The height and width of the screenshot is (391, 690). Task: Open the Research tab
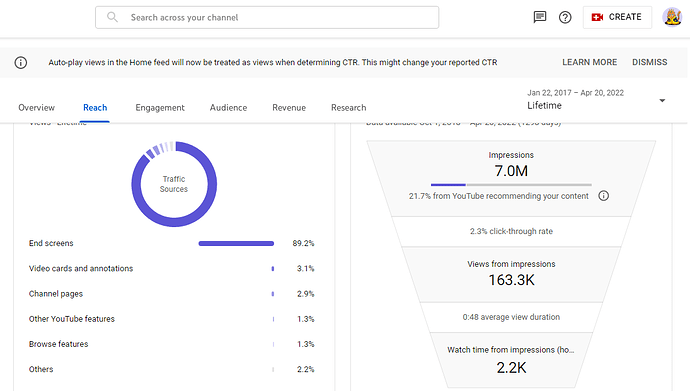click(349, 108)
